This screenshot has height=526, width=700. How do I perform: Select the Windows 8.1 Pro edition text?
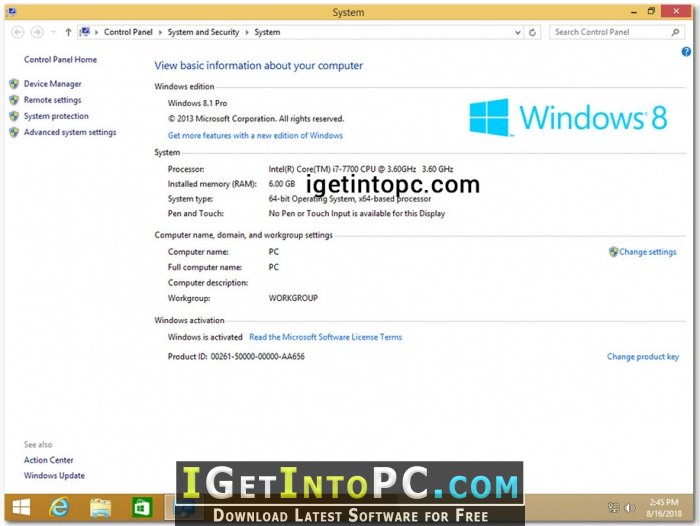coord(197,103)
